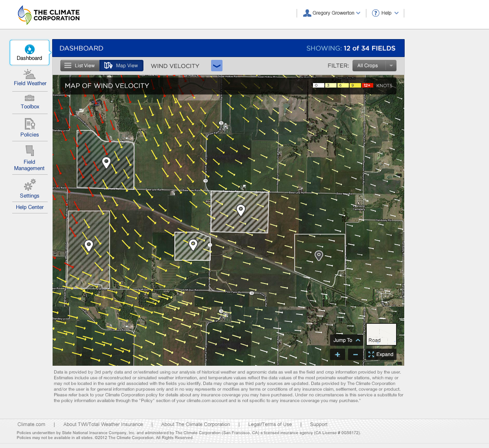Open the Field Weather sidebar icon
This screenshot has height=448, width=489.
30,75
